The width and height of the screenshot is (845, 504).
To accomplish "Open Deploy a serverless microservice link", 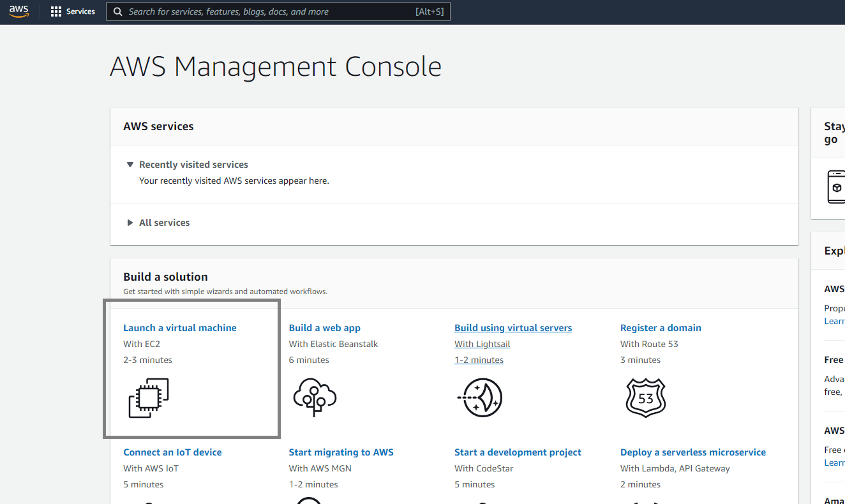I will click(693, 452).
